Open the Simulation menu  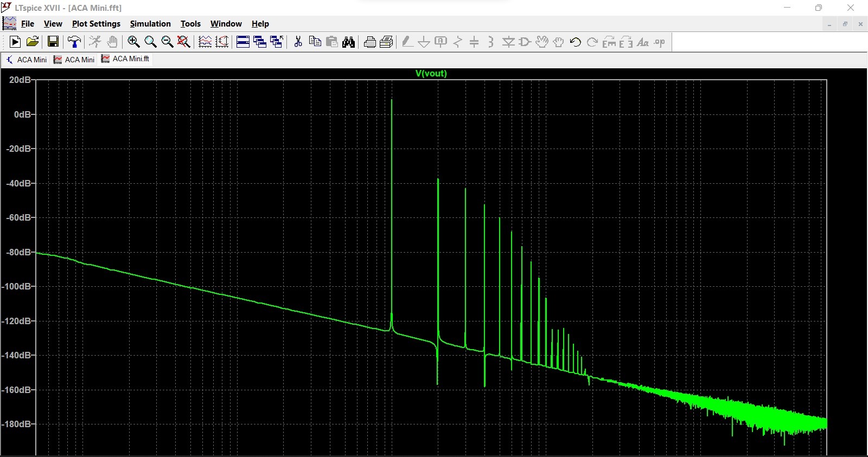150,24
